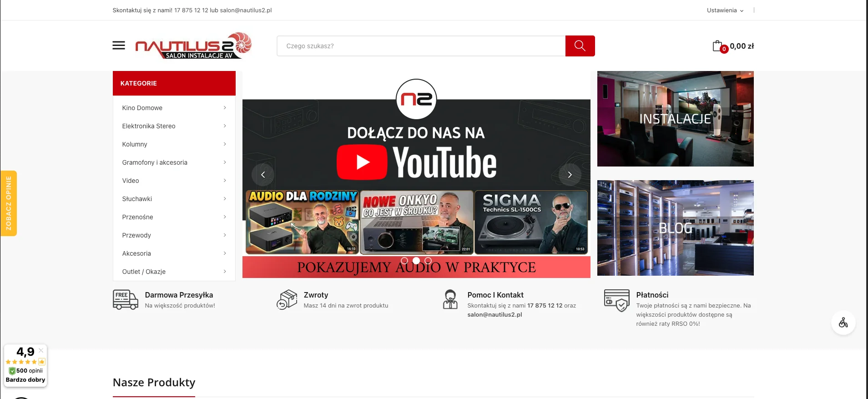The image size is (868, 399).
Task: Open Audio dla Rodziny video thumbnail
Action: [302, 222]
